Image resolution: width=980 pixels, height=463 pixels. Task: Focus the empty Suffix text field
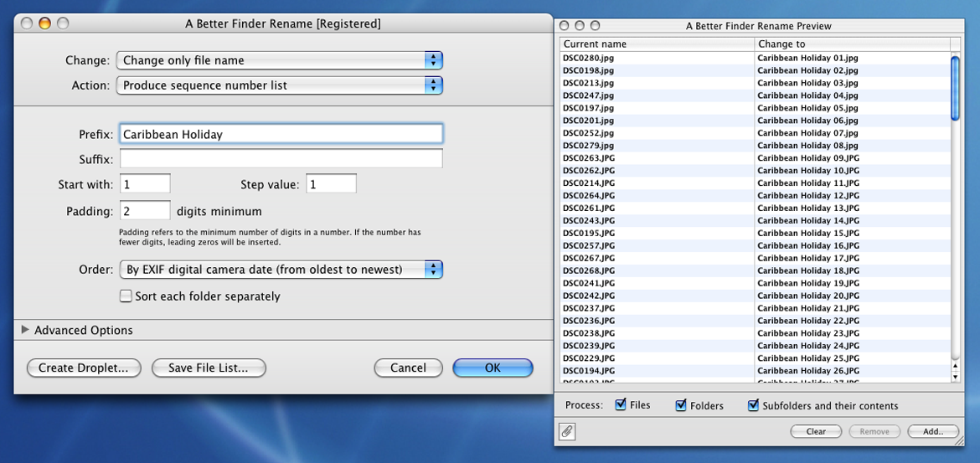281,159
